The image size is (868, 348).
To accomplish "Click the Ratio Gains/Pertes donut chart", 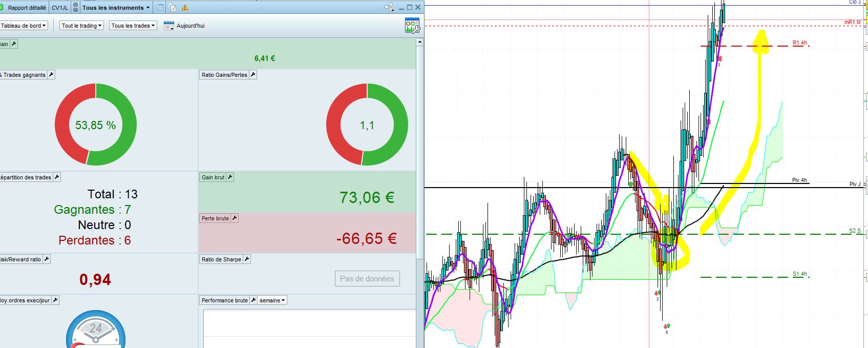I will tap(367, 125).
